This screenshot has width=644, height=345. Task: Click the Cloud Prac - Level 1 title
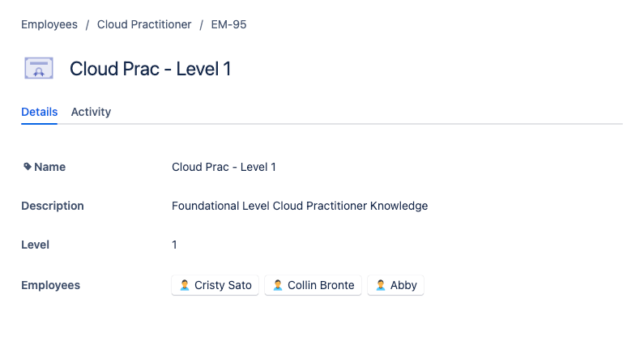(150, 69)
